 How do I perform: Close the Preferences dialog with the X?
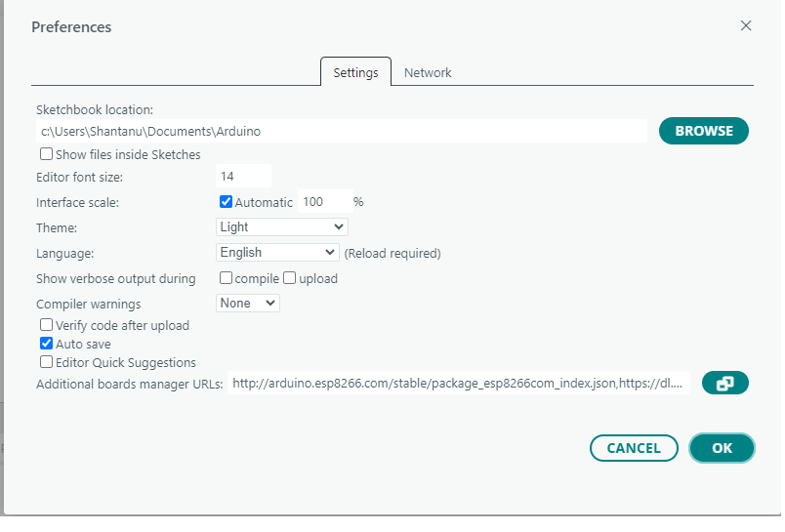(745, 25)
